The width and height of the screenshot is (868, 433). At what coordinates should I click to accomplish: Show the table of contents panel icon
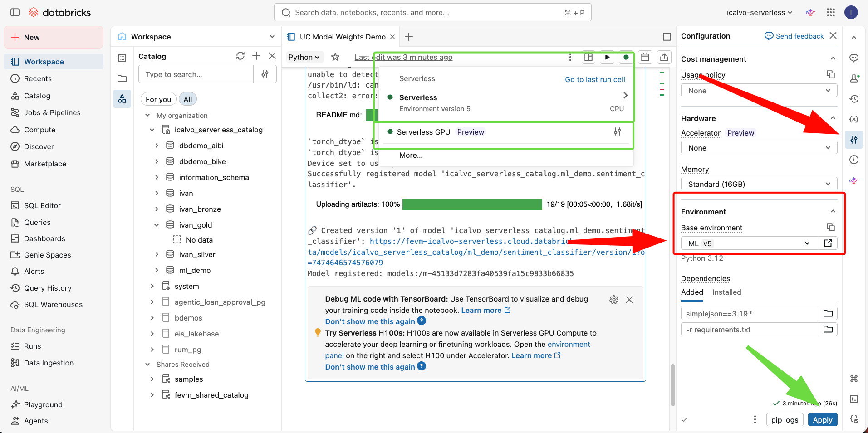click(122, 58)
